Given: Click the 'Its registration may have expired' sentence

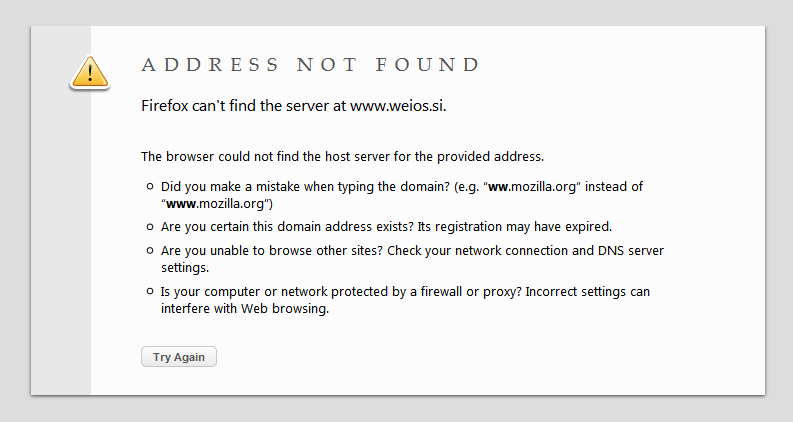Looking at the screenshot, I should point(514,227).
